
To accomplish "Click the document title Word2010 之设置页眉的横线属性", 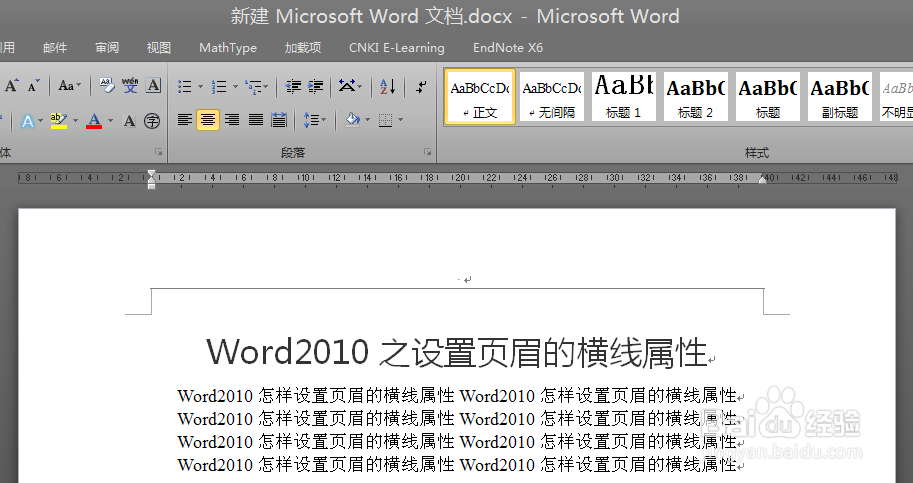I will pyautogui.click(x=457, y=352).
